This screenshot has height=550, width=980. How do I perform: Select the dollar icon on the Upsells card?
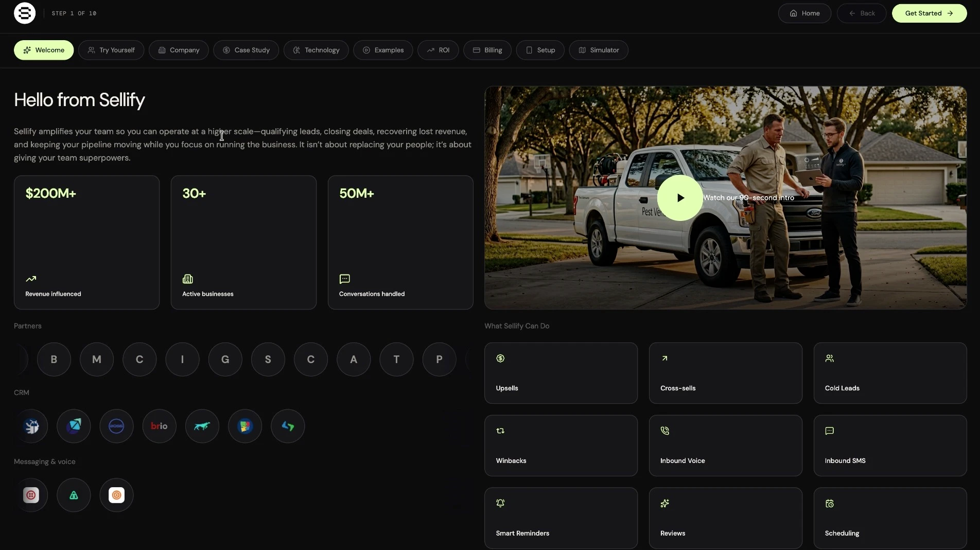coord(500,358)
